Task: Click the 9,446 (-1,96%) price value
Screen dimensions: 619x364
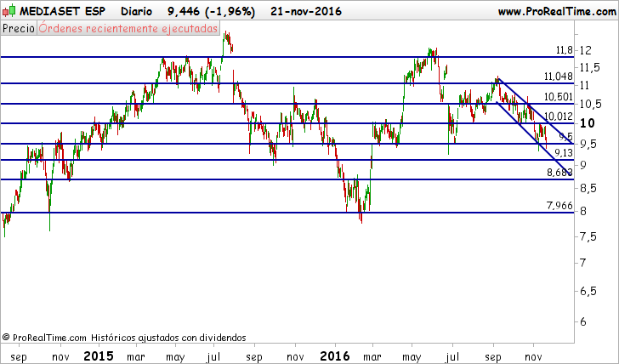Action: point(211,11)
